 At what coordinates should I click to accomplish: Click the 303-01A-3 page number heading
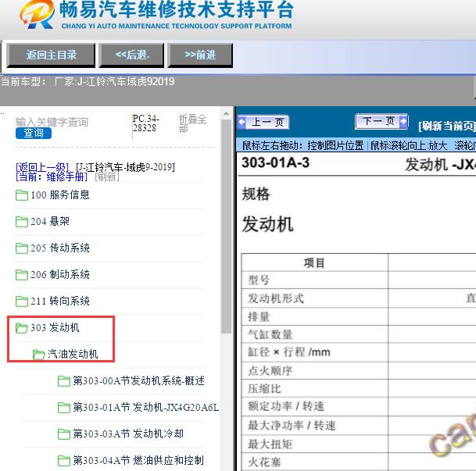(275, 162)
